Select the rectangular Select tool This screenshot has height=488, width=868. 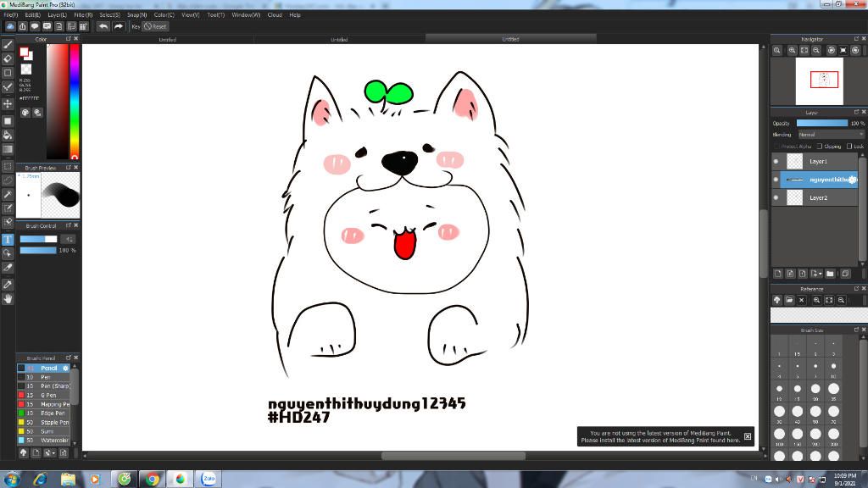point(8,166)
